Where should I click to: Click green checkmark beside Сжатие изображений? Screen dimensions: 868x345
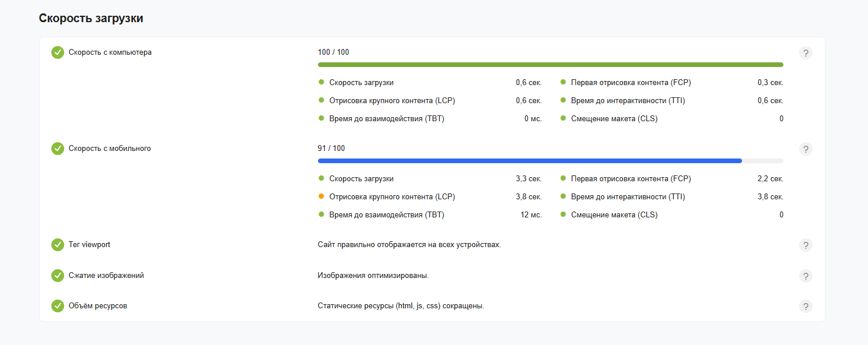coord(58,276)
